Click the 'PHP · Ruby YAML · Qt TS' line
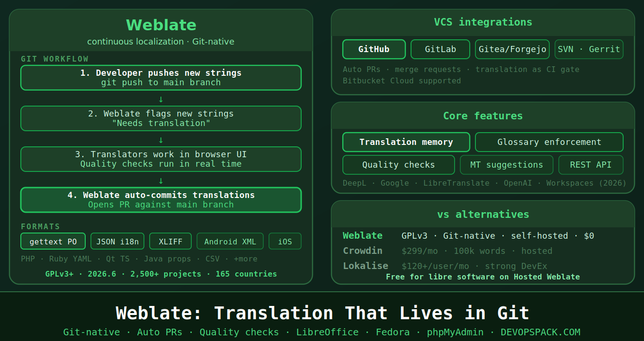Screen dimensions: 644x341 pos(139,259)
